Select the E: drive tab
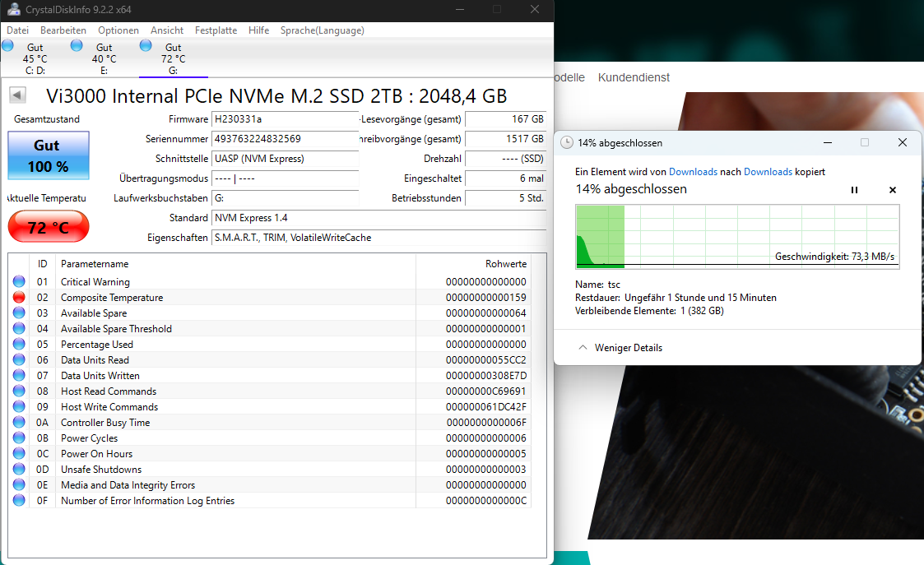The height and width of the screenshot is (565, 924). 104,58
